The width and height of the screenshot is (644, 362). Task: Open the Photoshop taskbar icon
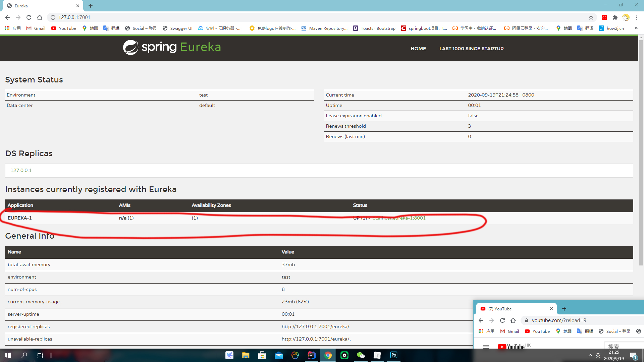coord(394,355)
